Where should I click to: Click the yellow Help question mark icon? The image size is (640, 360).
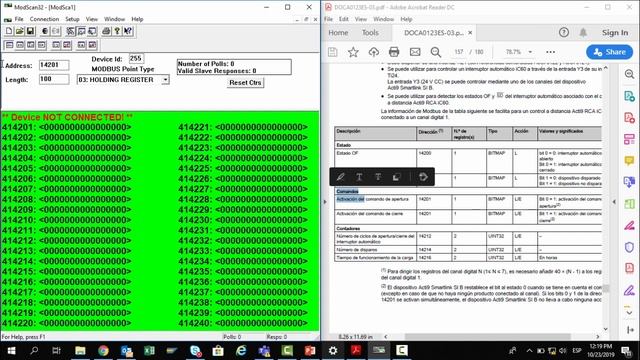(x=117, y=31)
